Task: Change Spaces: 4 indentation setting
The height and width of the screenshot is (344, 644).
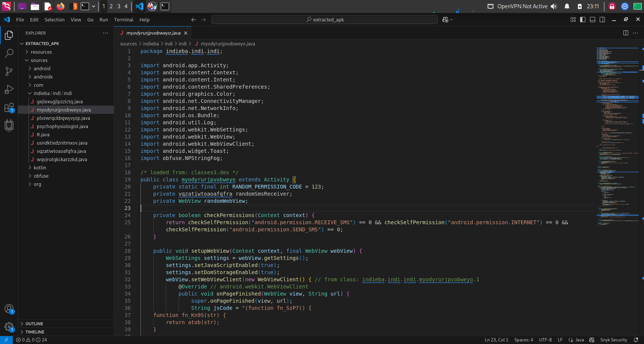Action: click(523, 340)
